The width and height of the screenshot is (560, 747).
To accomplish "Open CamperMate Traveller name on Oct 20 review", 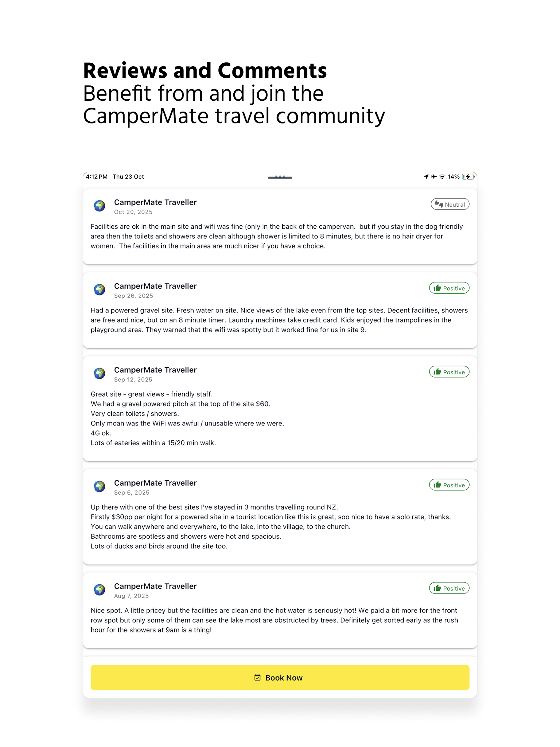I will tap(155, 202).
